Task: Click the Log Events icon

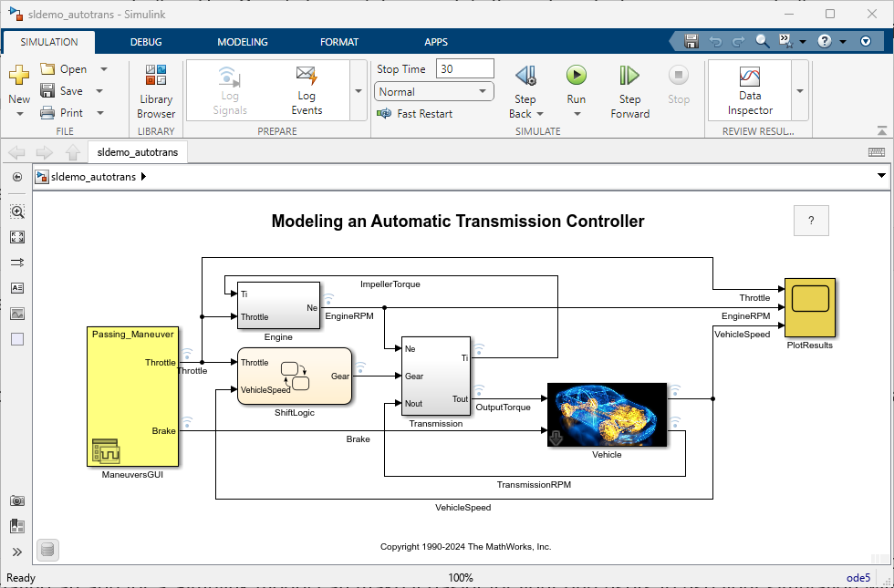Action: coord(307,77)
